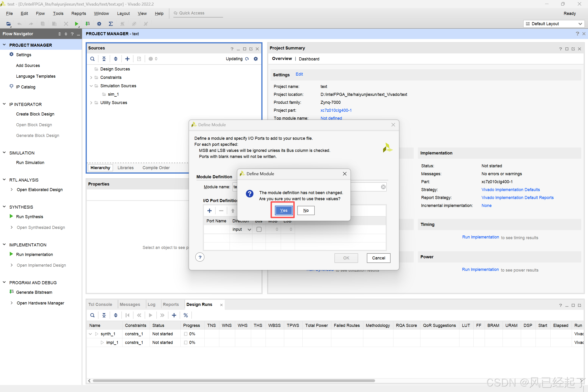588x392 pixels.
Task: Move the port up with the arrow icon
Action: [x=233, y=211]
